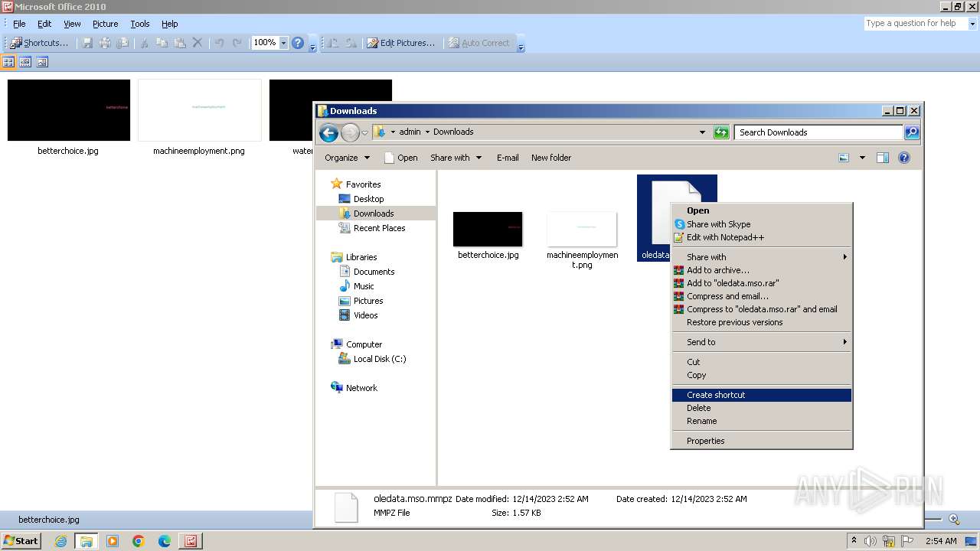
Task: Choose Share with Skype
Action: click(x=762, y=224)
